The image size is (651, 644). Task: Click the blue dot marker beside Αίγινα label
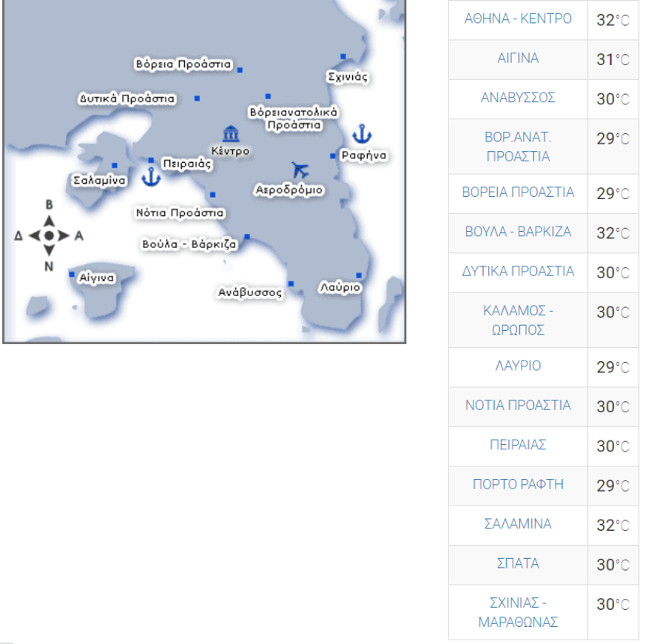click(x=72, y=275)
